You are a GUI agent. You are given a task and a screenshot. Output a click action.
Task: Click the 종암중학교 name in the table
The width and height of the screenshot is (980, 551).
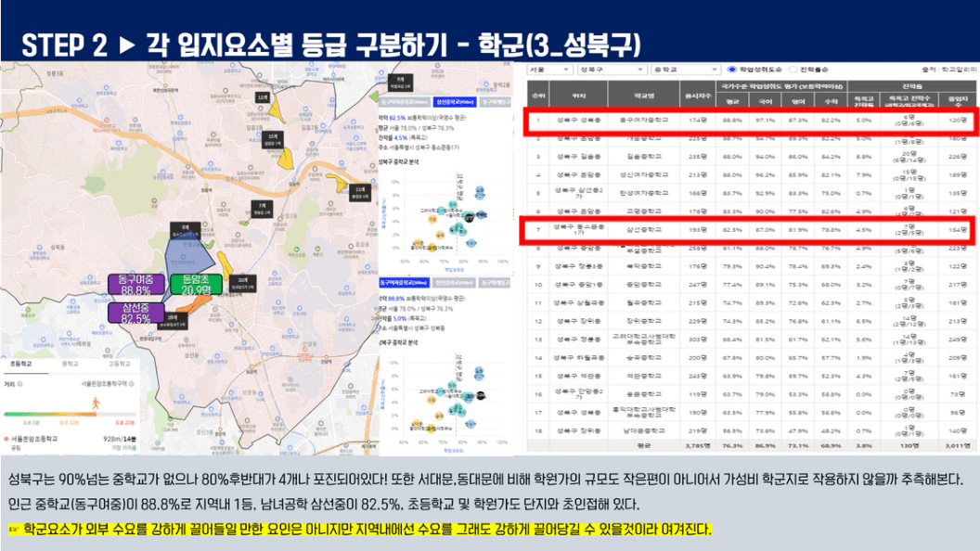(x=644, y=284)
